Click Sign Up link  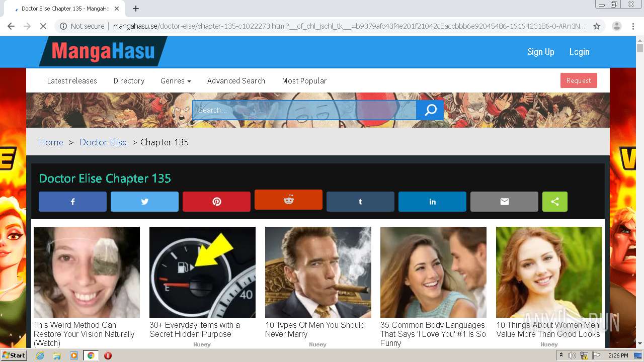pos(540,52)
